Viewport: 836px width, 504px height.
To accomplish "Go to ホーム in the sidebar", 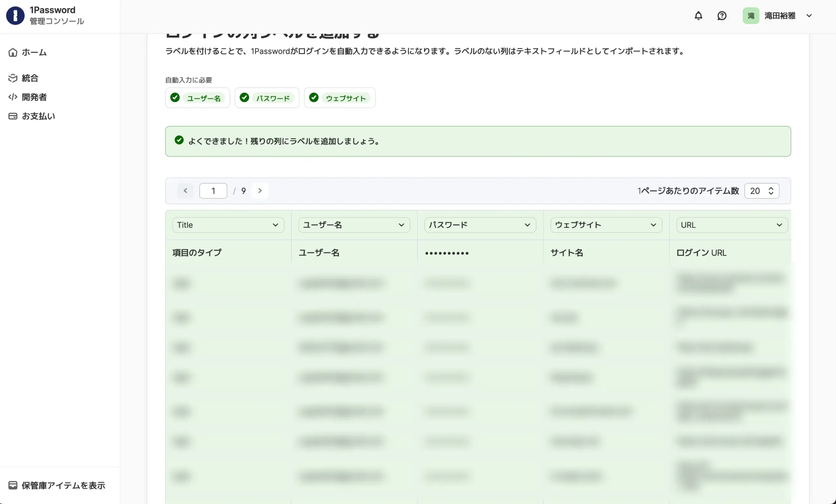I will tap(34, 52).
